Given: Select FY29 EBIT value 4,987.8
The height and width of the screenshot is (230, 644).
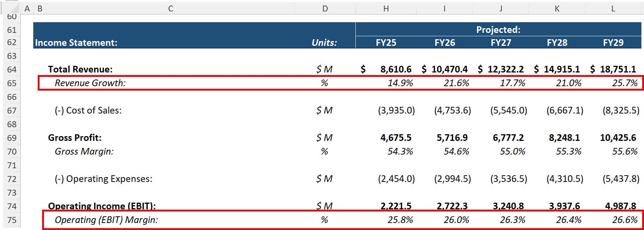Looking at the screenshot, I should tap(620, 206).
